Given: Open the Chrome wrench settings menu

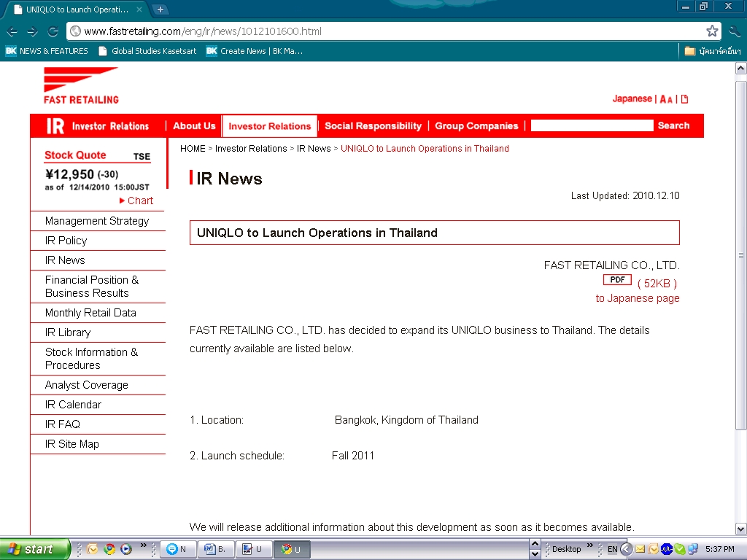Looking at the screenshot, I should click(x=735, y=31).
